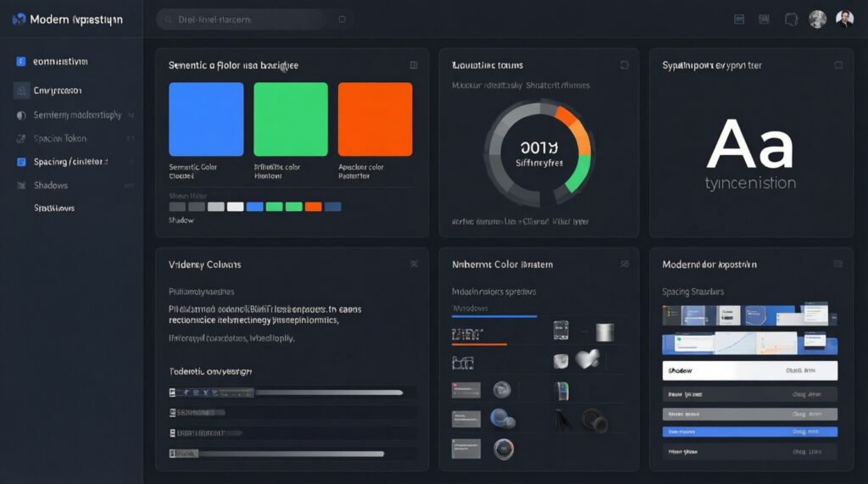868x484 pixels.
Task: Click the blue square icon beside the top sidebar item
Action: coord(21,62)
